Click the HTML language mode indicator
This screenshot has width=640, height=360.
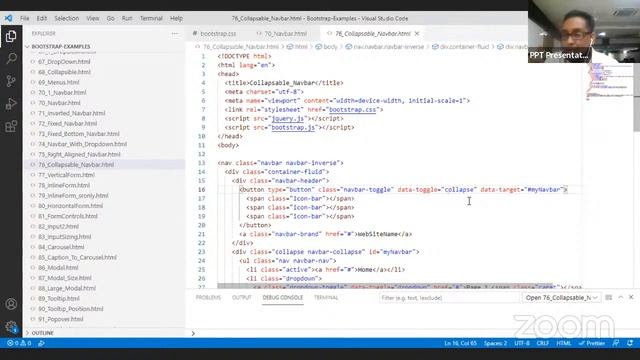564,343
